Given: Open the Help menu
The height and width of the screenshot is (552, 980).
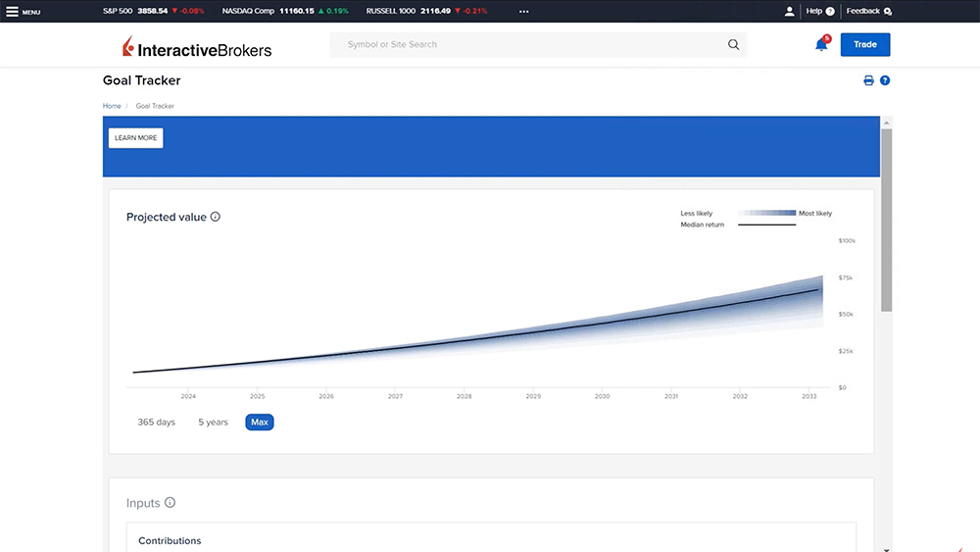Looking at the screenshot, I should pos(819,12).
